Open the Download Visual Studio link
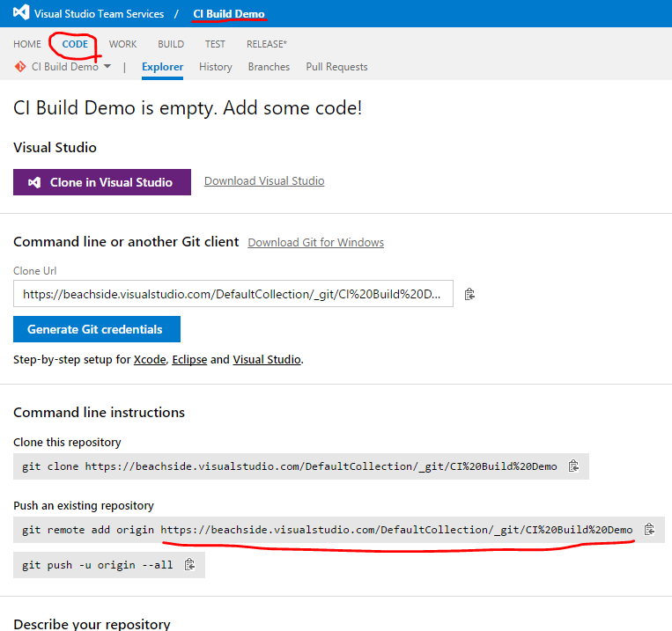 [264, 181]
